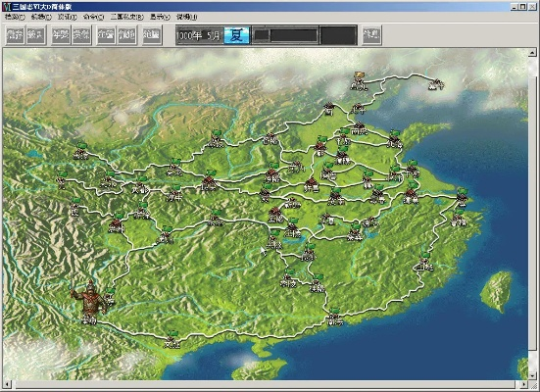Image resolution: width=540 pixels, height=392 pixels.
Task: Click the 1000年 5月 date display
Action: tap(199, 35)
